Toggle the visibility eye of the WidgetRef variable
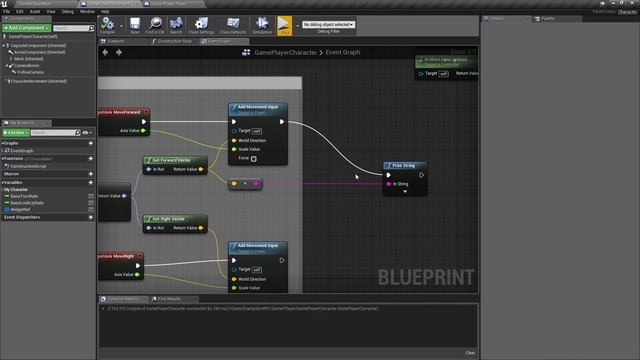640x360 pixels. point(91,209)
